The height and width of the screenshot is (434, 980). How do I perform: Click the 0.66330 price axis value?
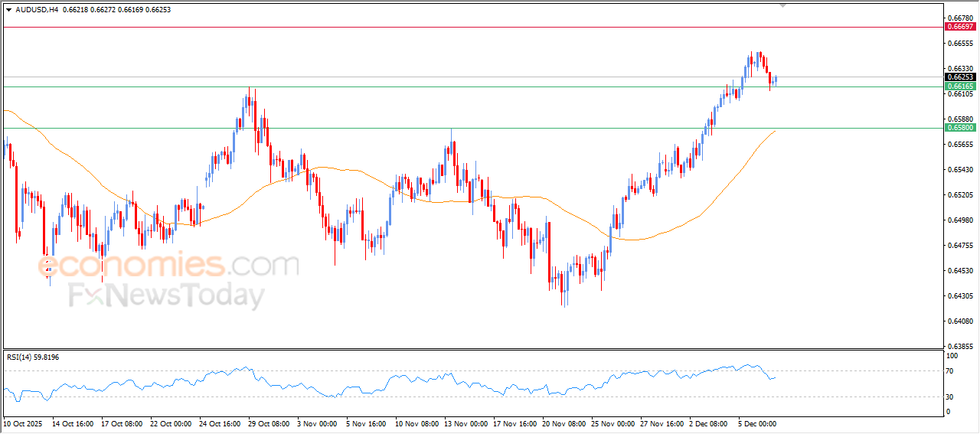point(960,68)
